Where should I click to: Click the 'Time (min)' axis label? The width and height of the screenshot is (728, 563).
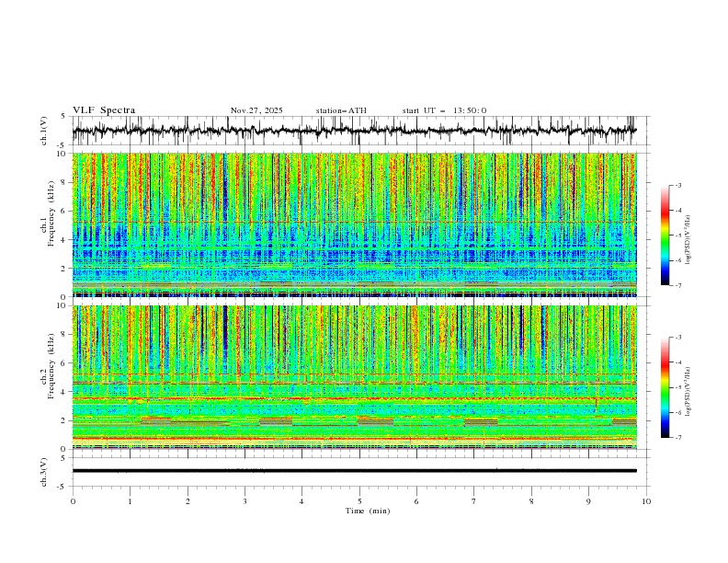coord(367,511)
